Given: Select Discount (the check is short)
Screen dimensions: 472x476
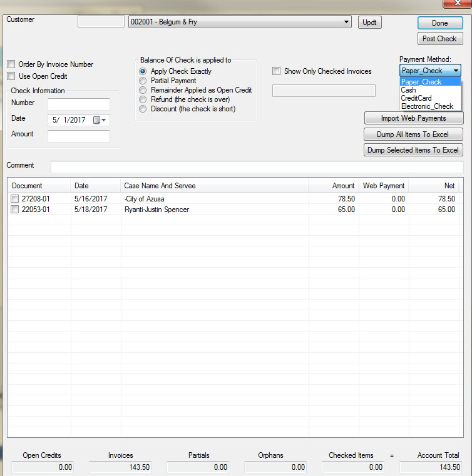Looking at the screenshot, I should [x=143, y=109].
